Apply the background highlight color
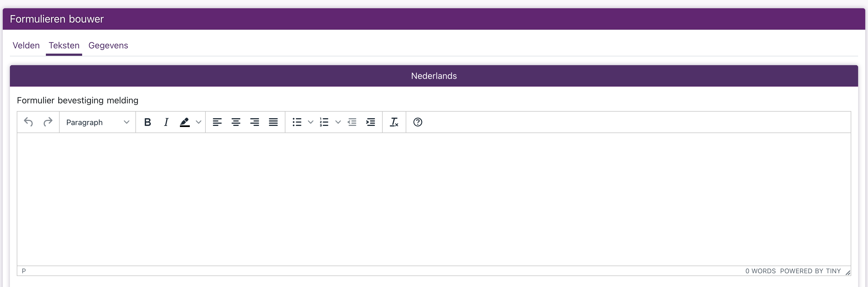Viewport: 868px width, 287px height. tap(185, 122)
